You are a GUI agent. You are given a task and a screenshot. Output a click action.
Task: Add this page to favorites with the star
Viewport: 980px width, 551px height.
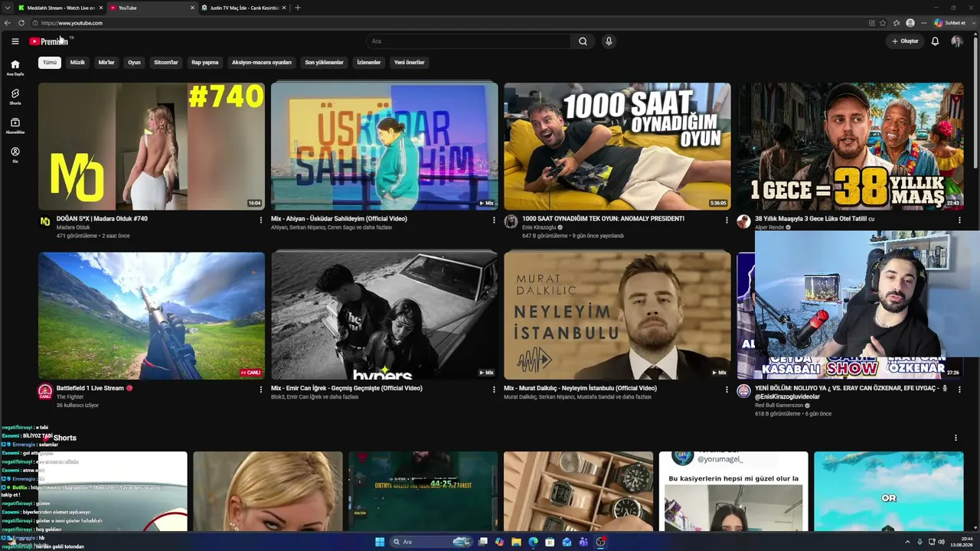883,23
